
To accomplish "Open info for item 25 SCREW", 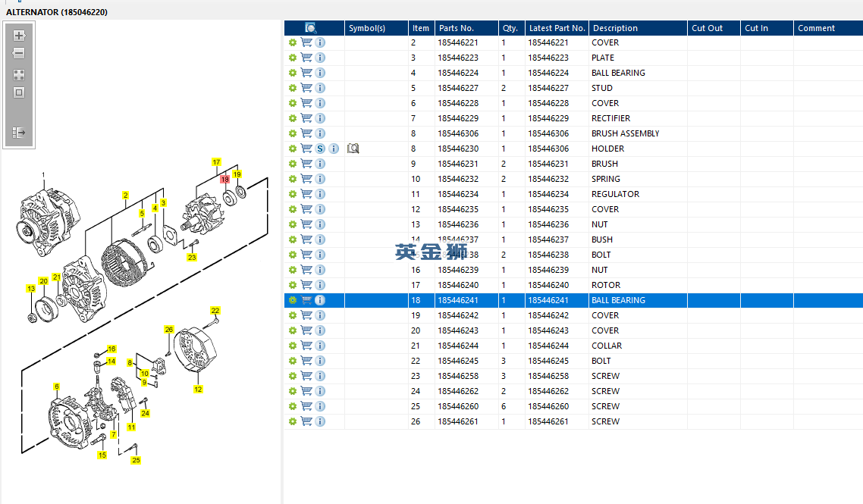I will click(x=320, y=406).
